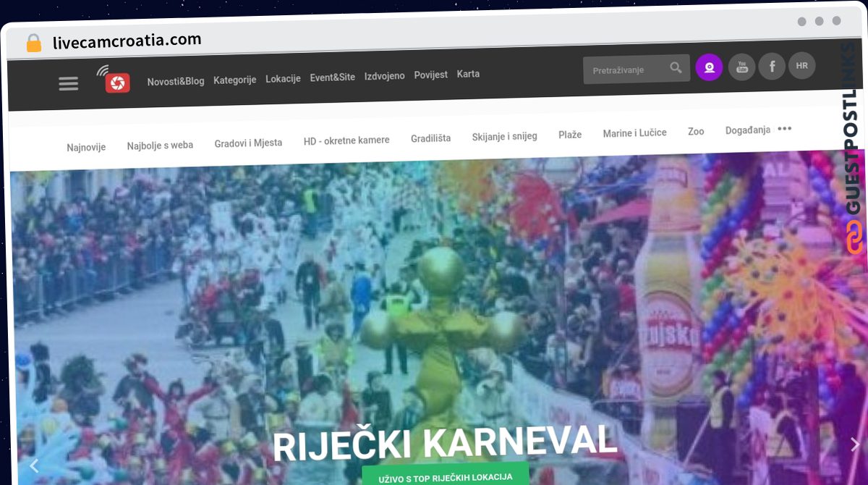Select the Događanja category tab
The height and width of the screenshot is (485, 868).
point(747,130)
